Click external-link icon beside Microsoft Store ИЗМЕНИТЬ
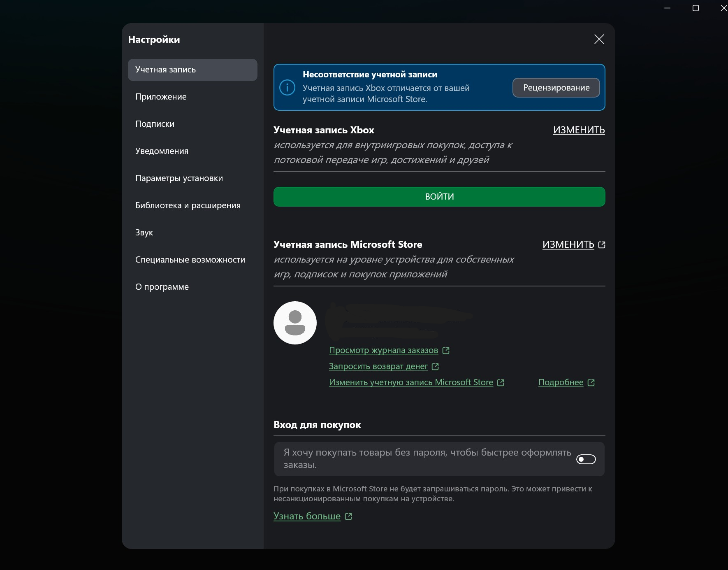This screenshot has width=728, height=570. [602, 244]
